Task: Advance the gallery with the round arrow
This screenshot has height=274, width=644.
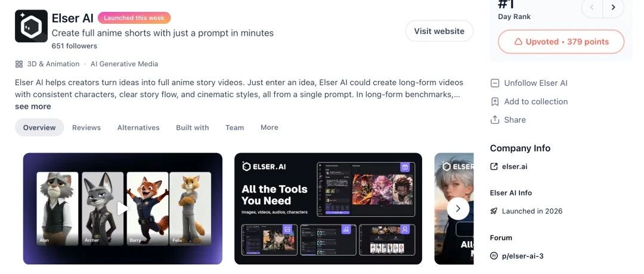Action: (x=458, y=209)
